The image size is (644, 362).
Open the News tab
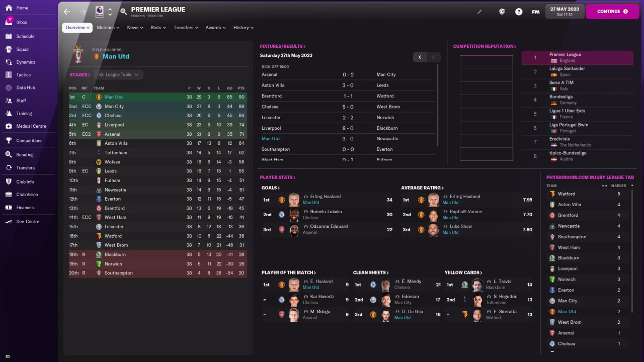click(135, 28)
